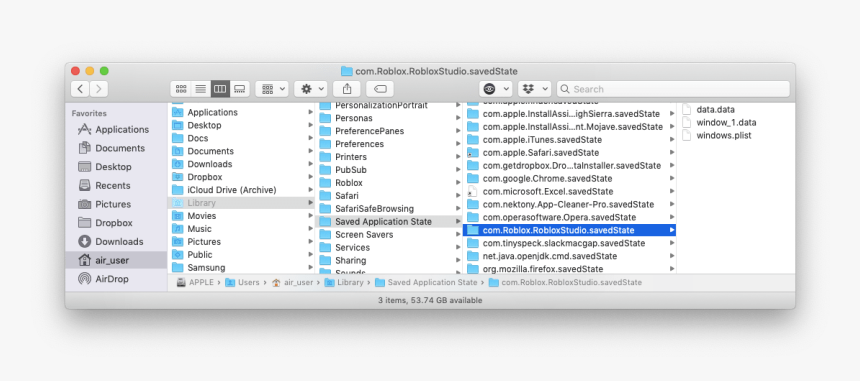
Task: Switch to column view
Action: point(220,89)
